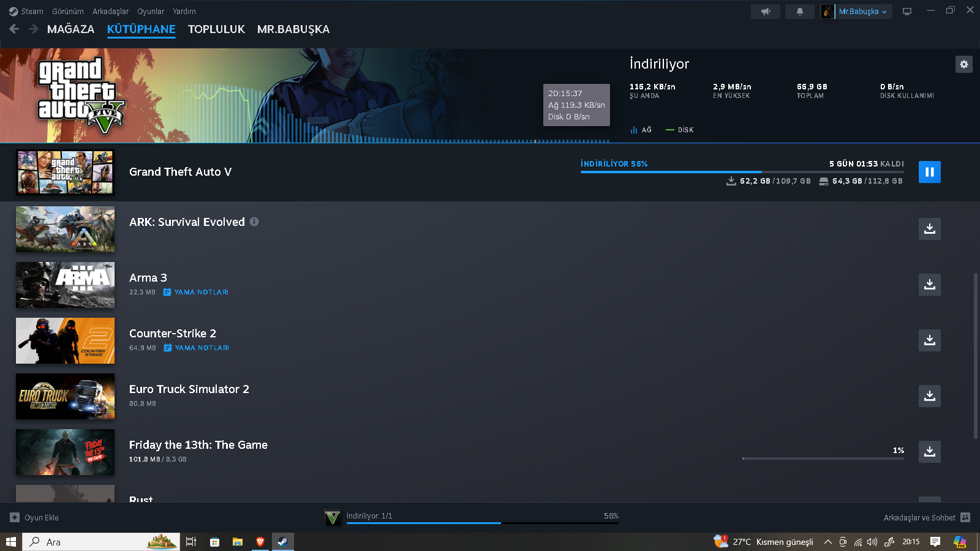Click the DİSK legend
980x551 pixels.
click(680, 130)
